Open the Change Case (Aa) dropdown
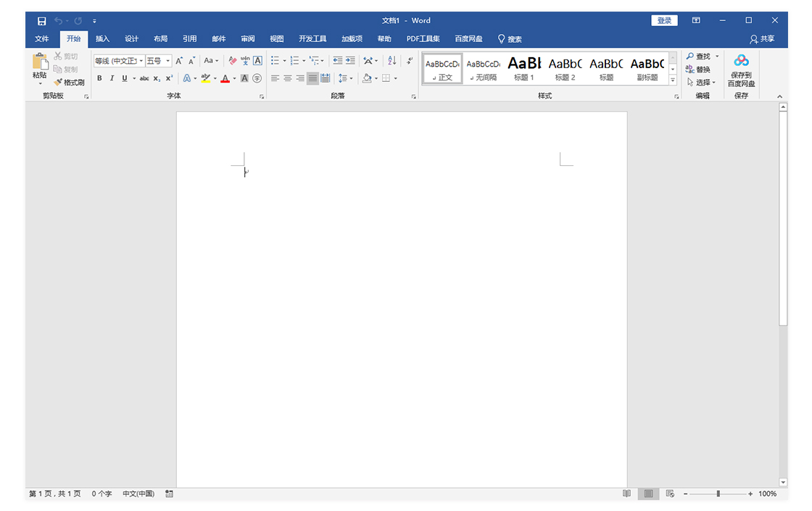This screenshot has width=812, height=511. click(x=211, y=61)
